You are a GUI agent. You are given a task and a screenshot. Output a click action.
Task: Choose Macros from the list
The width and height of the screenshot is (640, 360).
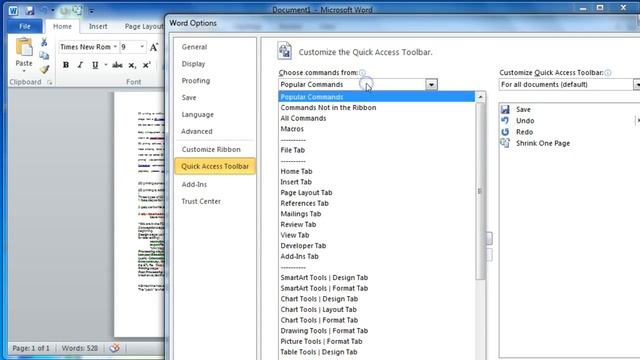click(x=377, y=129)
